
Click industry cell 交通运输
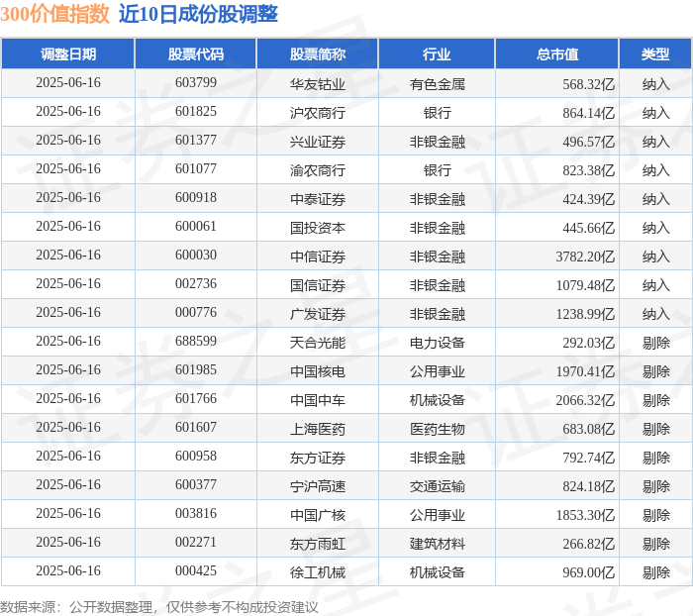[438, 486]
